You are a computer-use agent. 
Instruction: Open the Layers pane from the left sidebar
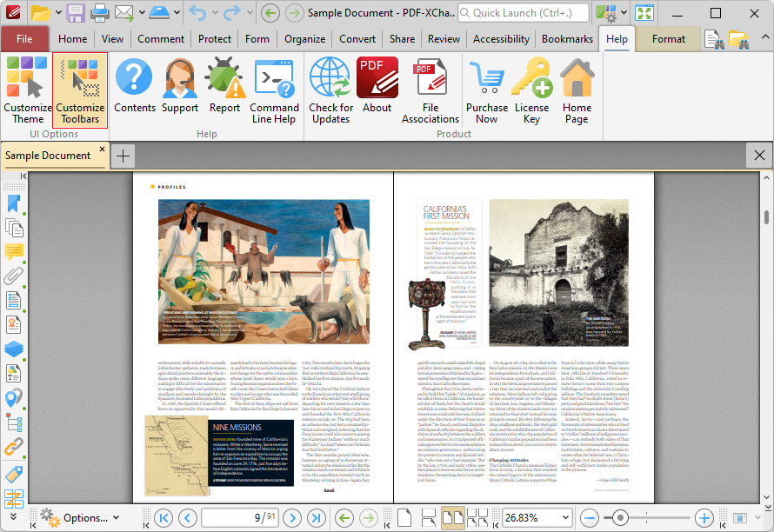click(14, 349)
